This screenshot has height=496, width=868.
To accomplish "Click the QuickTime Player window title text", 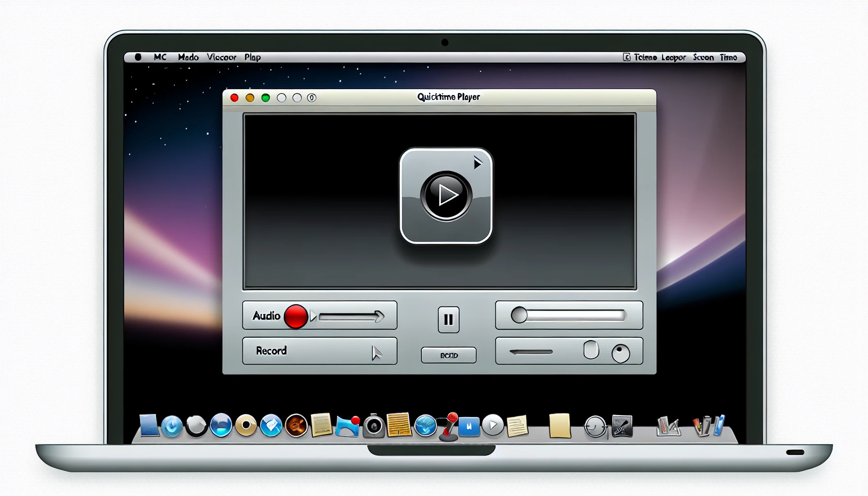I will (x=449, y=97).
